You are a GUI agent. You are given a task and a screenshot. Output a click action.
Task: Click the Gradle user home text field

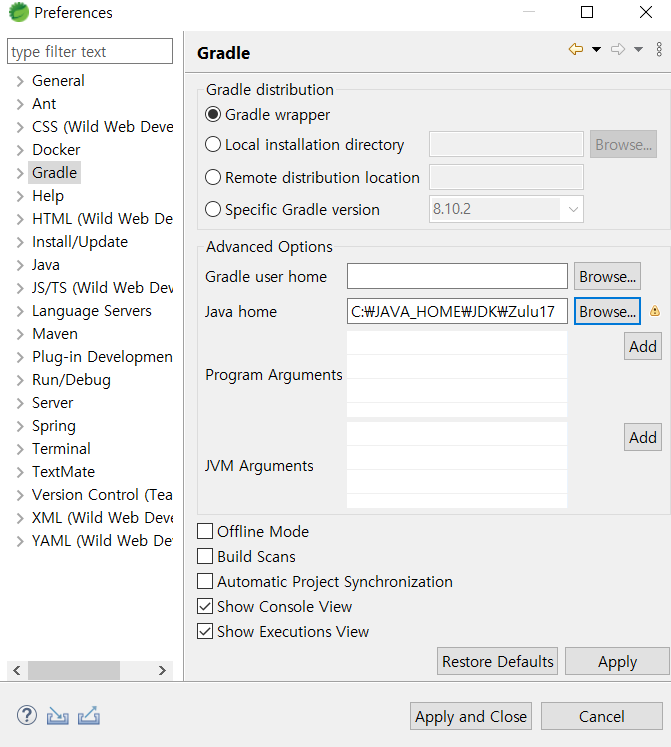coord(458,276)
